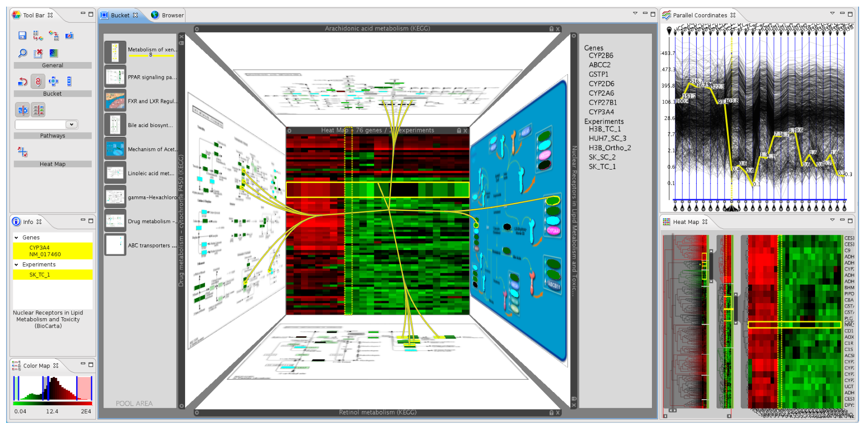Close the Arachidonic acid metabolism pathway
The height and width of the screenshot is (429, 868).
558,29
